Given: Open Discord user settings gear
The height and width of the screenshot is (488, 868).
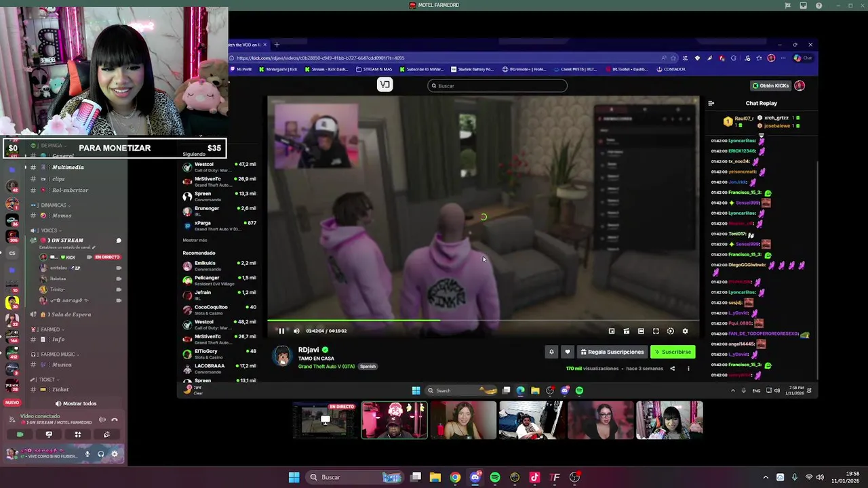Looking at the screenshot, I should click(114, 454).
